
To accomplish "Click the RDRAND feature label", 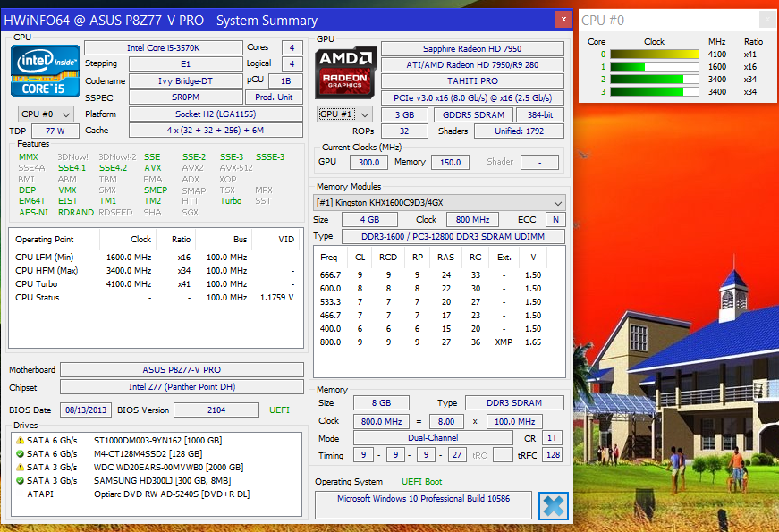I will tap(76, 213).
